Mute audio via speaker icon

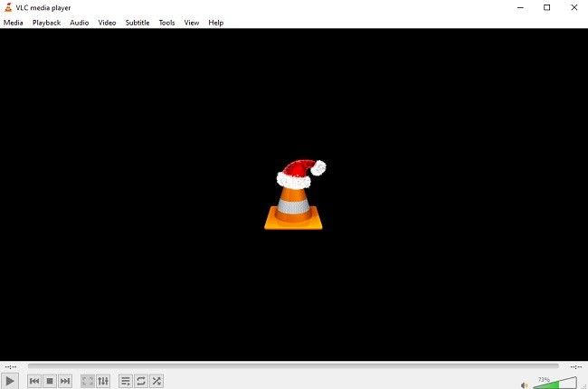click(525, 385)
